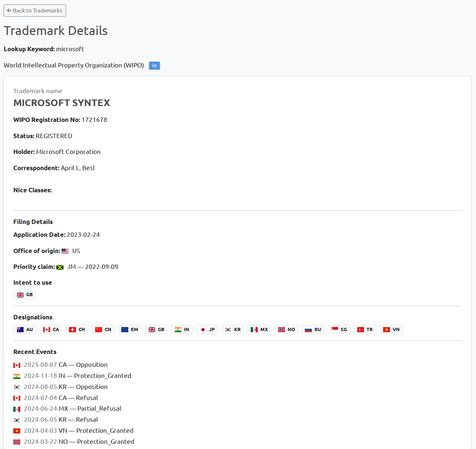Click the EM European Union designation badge
The width and height of the screenshot is (476, 449).
click(130, 329)
